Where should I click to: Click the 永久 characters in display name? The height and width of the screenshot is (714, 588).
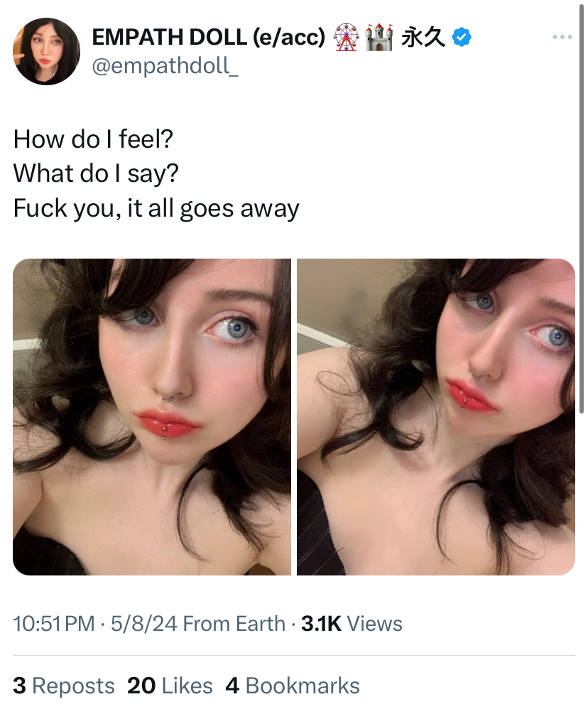click(x=423, y=37)
